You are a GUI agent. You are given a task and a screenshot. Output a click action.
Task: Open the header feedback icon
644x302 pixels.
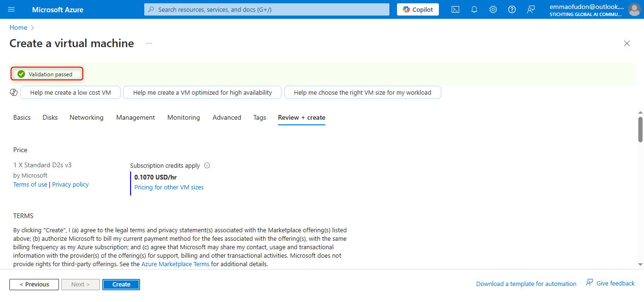coord(531,9)
